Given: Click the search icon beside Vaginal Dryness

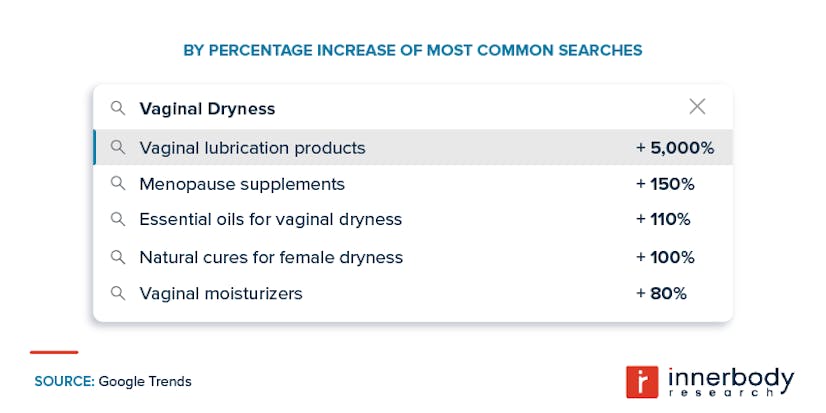Looking at the screenshot, I should [x=118, y=108].
